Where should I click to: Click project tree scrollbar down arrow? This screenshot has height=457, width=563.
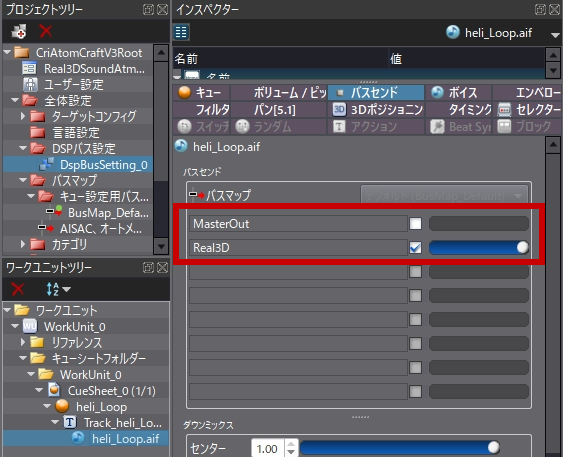(161, 246)
